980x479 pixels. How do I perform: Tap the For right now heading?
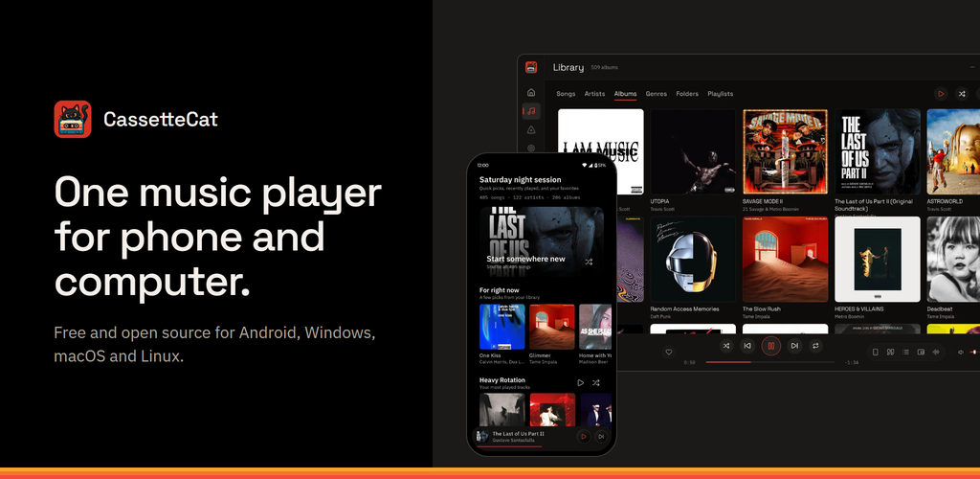point(500,290)
